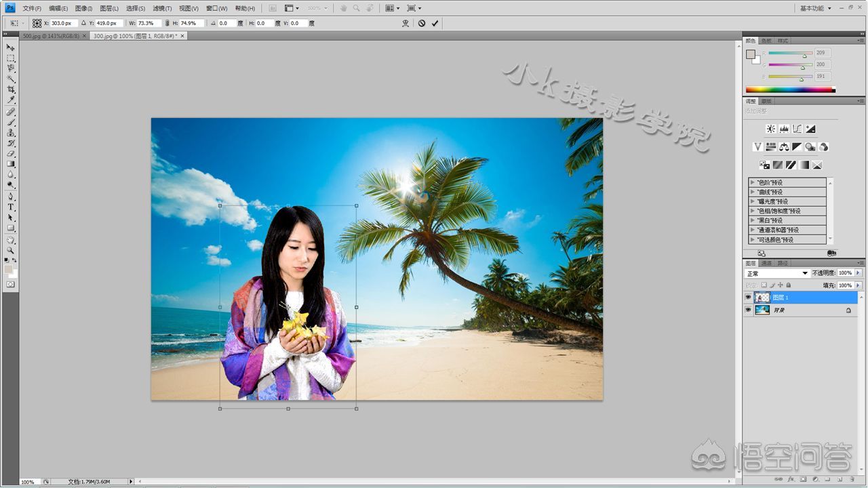Expand the "曝光度"预设 presets group

[x=753, y=201]
